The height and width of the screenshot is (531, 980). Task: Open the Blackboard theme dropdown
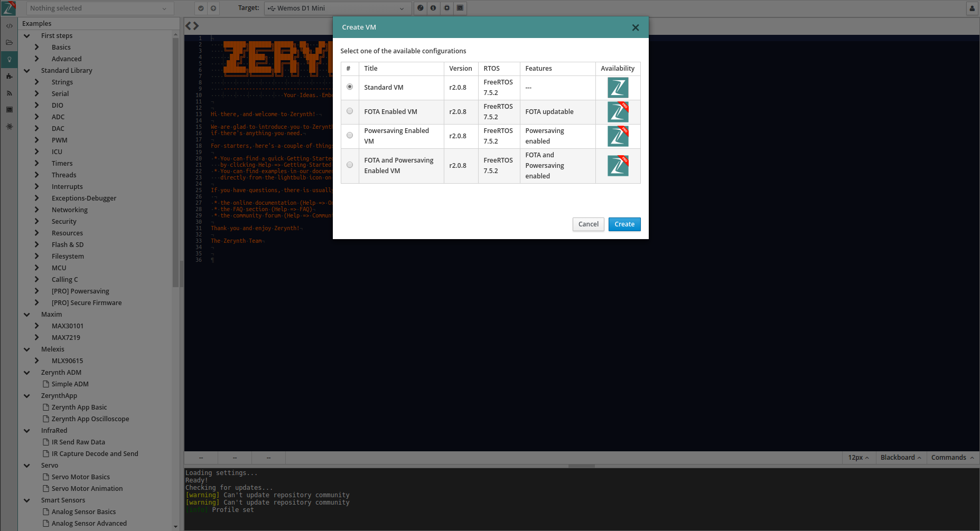(x=901, y=457)
